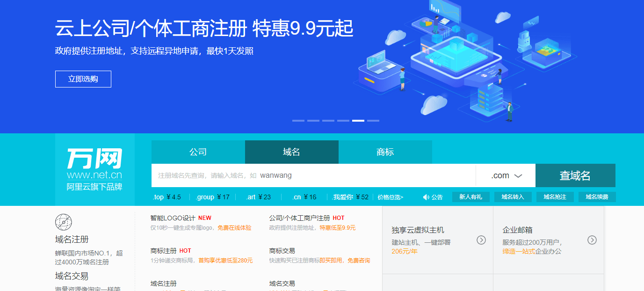This screenshot has height=291, width=644.
Task: Click the arrow icon beside 独享云虚拟主机
Action: point(481,240)
